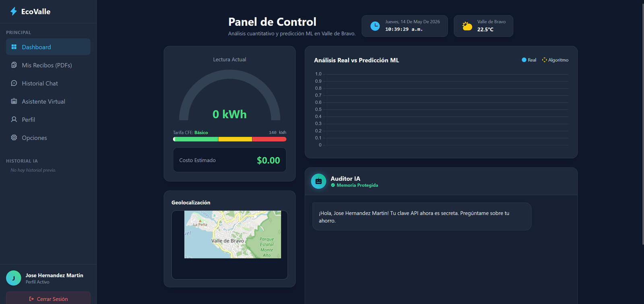
Task: Click the user avatar J in sidebar
Action: point(13,278)
